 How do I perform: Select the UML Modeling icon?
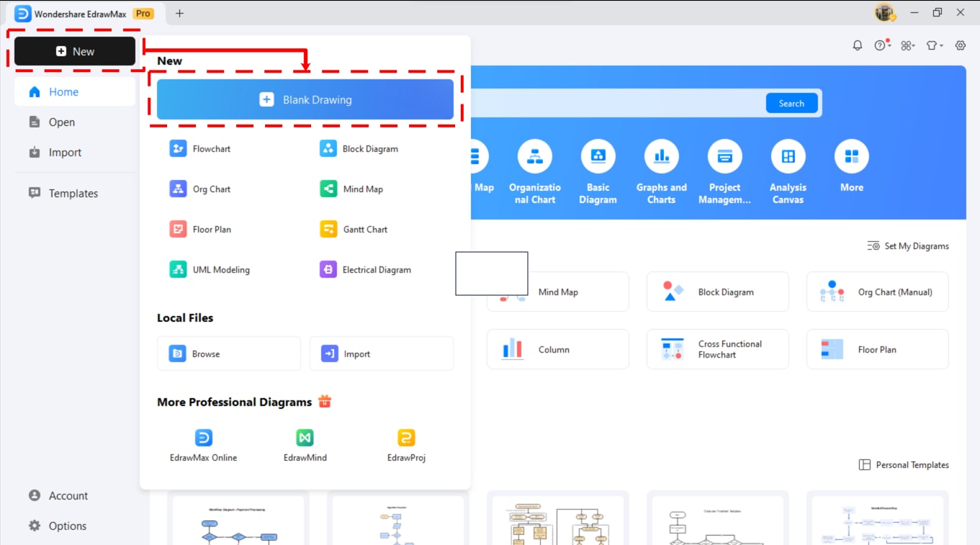[x=178, y=269]
